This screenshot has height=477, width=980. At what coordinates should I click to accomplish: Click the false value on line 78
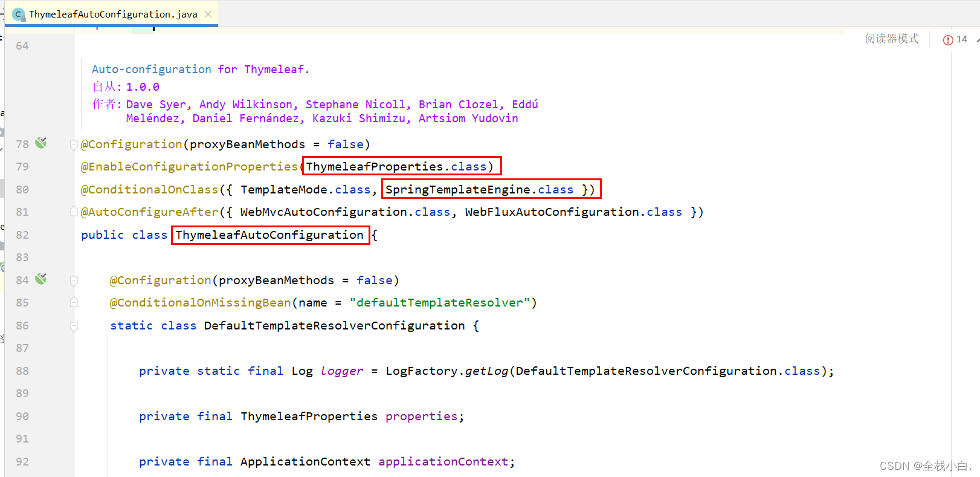point(346,144)
